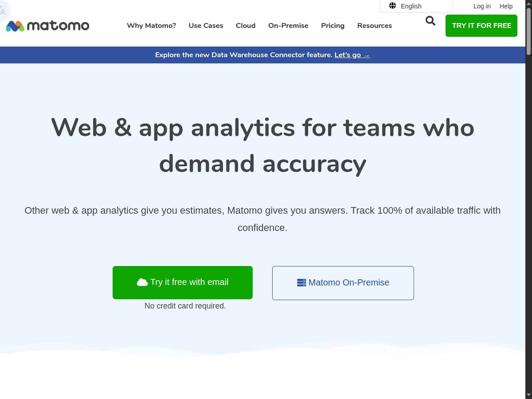
Task: Click the globe icon in language selector
Action: [392, 6]
